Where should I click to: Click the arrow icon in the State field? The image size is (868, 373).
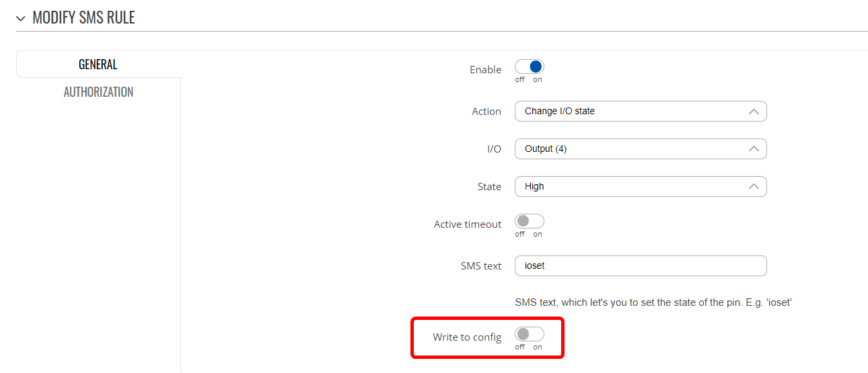754,187
